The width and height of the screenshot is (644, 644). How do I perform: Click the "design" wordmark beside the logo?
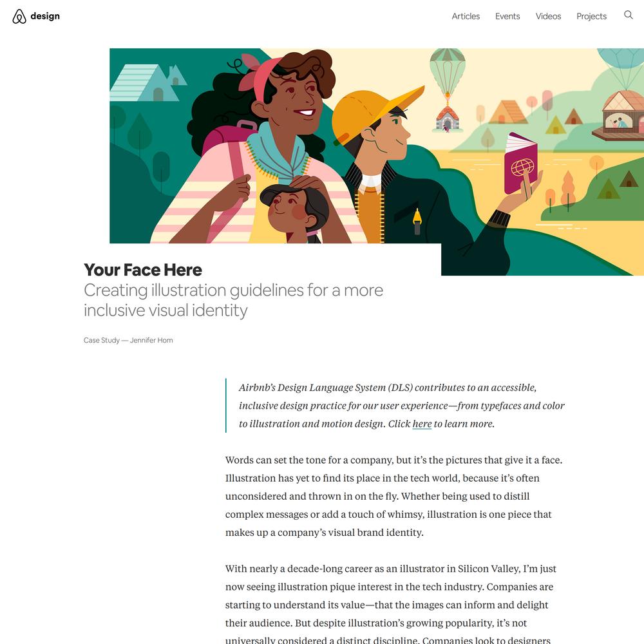(x=45, y=16)
